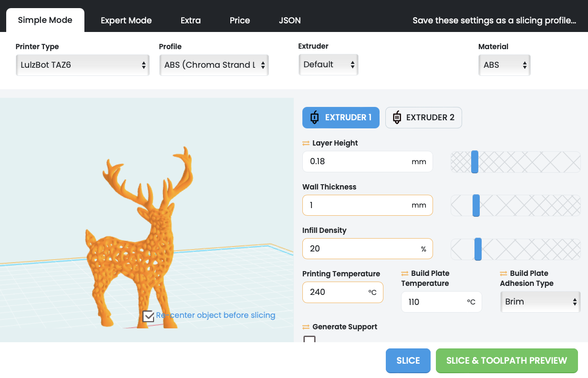Screen dimensions: 588x378
Task: Click the printer head icon on EXTRUDER 1
Action: pyautogui.click(x=314, y=117)
